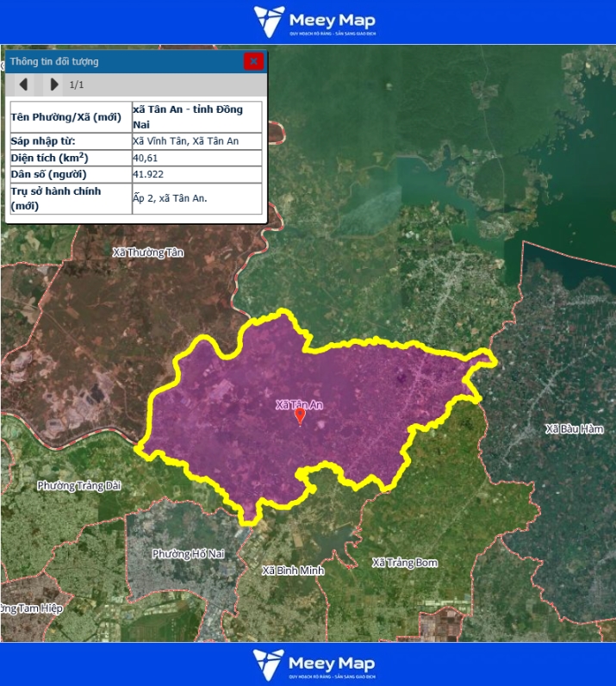The image size is (616, 686).
Task: Select Xã Thường Tân label on map
Action: click(148, 253)
